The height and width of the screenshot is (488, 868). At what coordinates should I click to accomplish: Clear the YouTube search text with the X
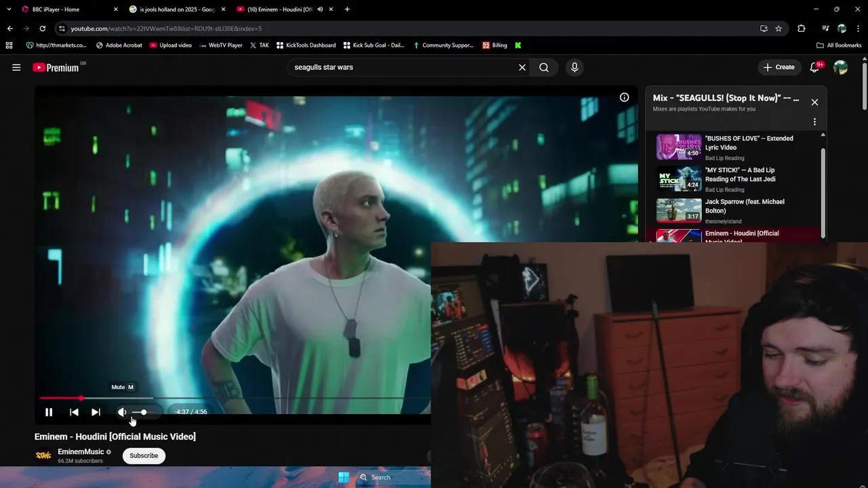(x=522, y=67)
